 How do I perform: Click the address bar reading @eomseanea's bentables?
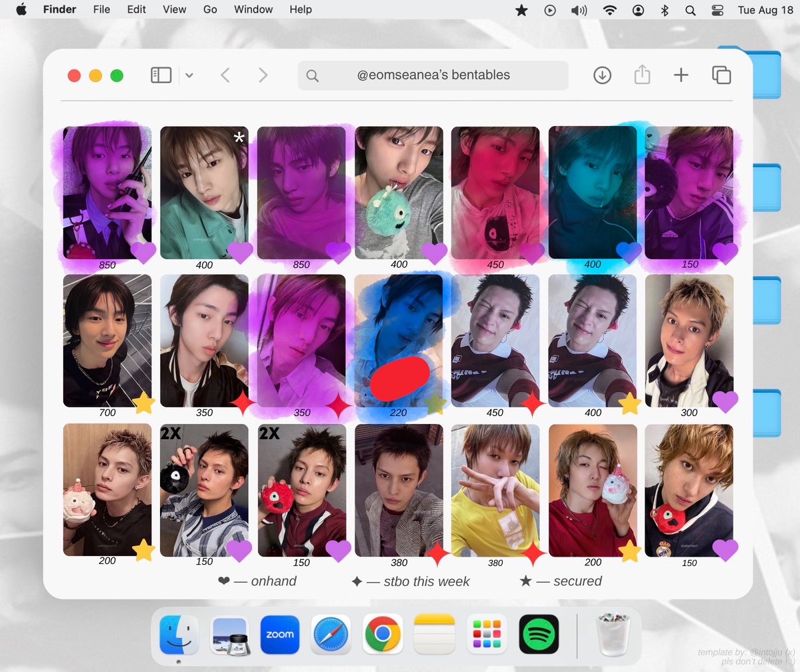(433, 75)
